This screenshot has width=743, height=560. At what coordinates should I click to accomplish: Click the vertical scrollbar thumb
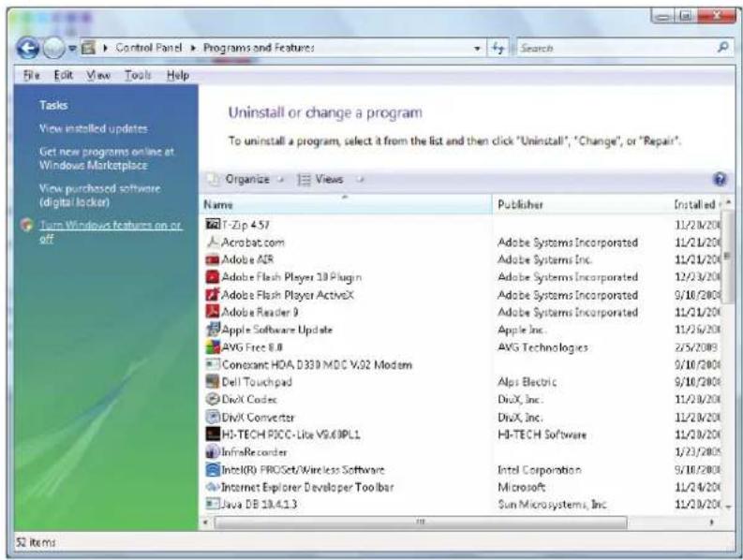click(728, 256)
